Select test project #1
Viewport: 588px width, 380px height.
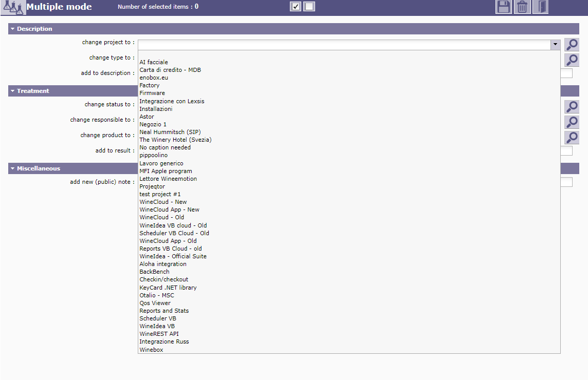[x=349, y=194]
